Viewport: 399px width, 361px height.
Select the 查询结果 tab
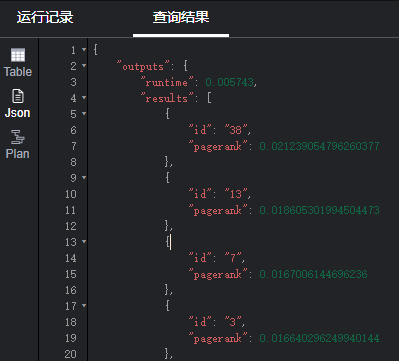tap(181, 17)
